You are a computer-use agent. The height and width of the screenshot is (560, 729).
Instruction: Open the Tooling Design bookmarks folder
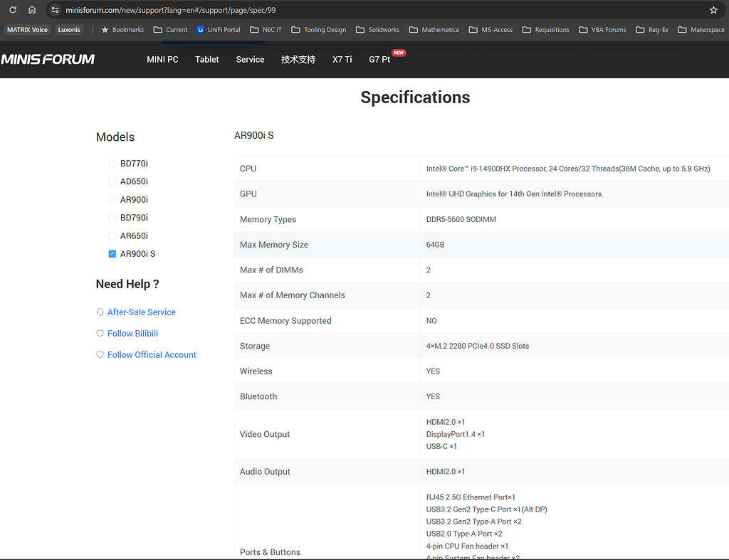pos(318,30)
